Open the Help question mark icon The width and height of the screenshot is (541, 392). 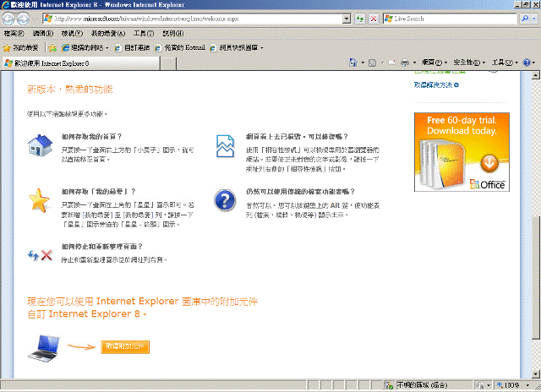tap(527, 63)
